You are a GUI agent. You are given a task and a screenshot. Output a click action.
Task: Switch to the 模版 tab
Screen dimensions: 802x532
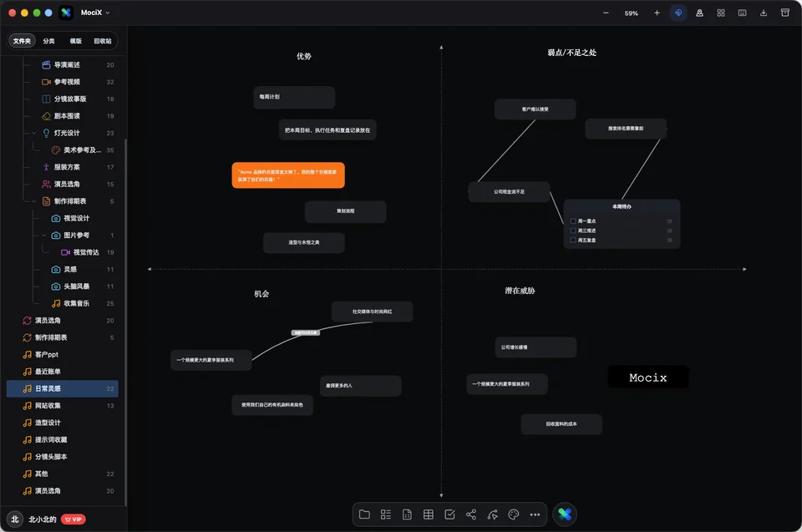pyautogui.click(x=76, y=41)
